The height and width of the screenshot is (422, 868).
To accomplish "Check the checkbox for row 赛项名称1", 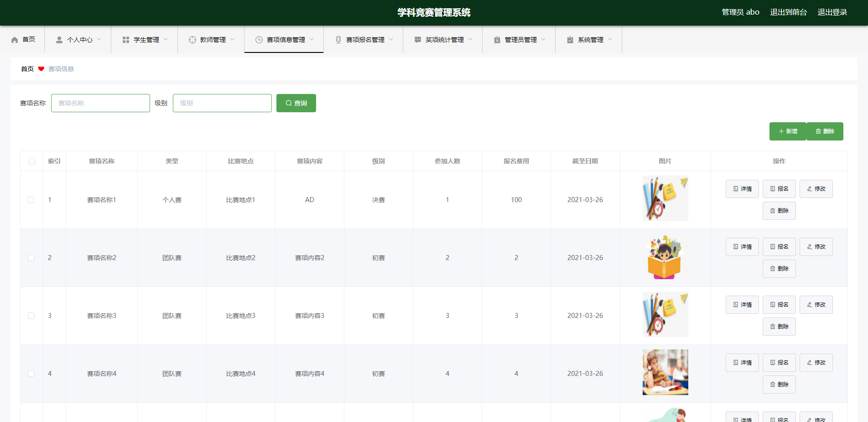I will click(31, 200).
